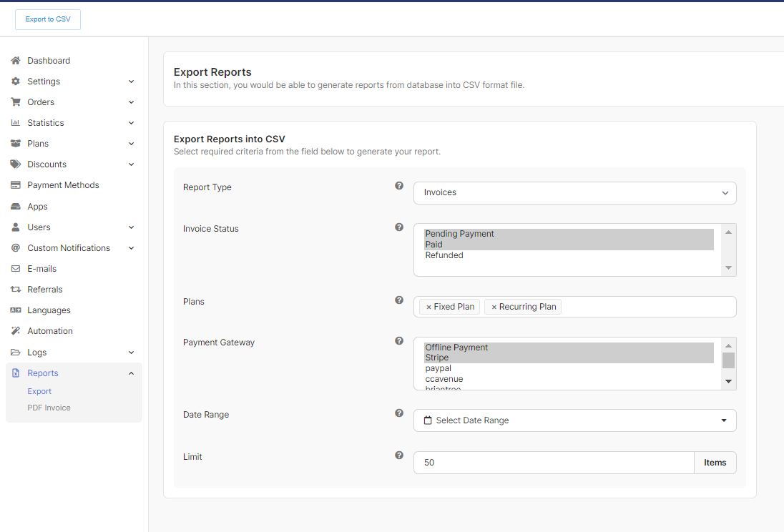Click the Statistics chart icon
The height and width of the screenshot is (532, 784).
click(16, 122)
